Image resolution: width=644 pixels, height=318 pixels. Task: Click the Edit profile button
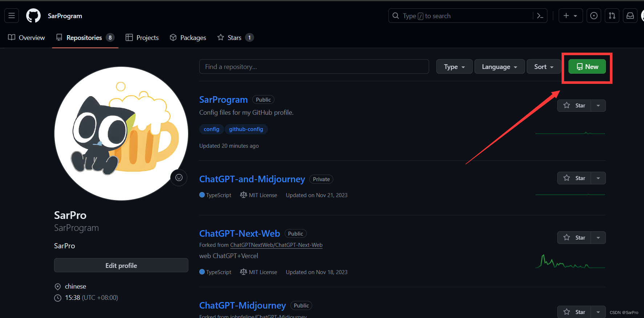(121, 265)
